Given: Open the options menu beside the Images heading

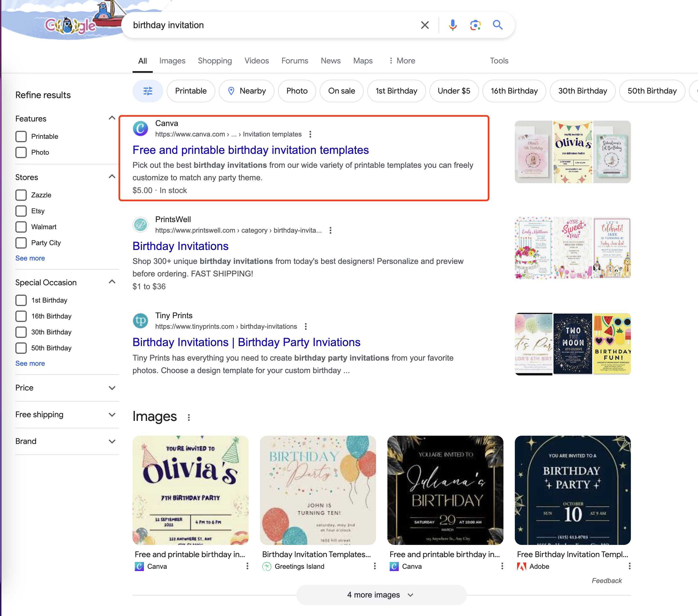Looking at the screenshot, I should pyautogui.click(x=189, y=417).
